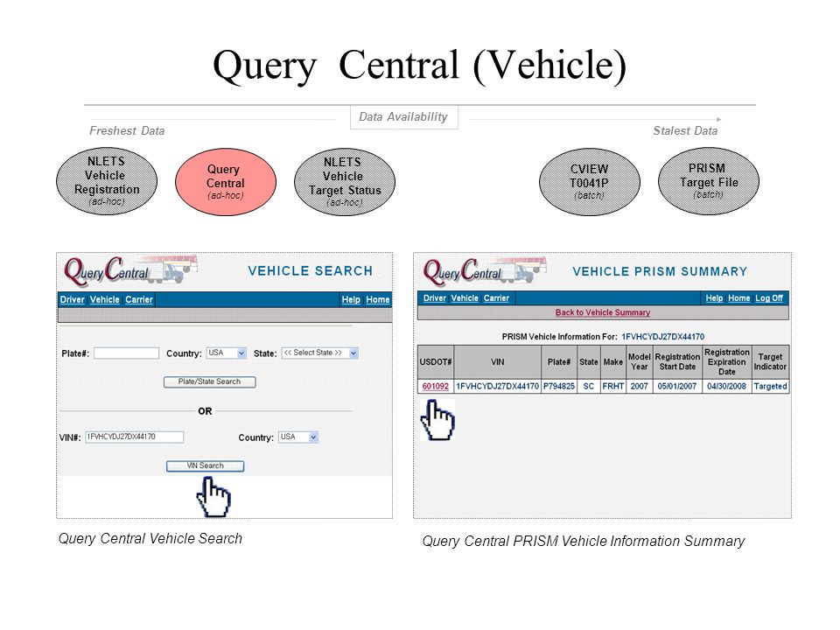
Task: Open Carrier menu in PRISM Summary window
Action: tap(496, 297)
